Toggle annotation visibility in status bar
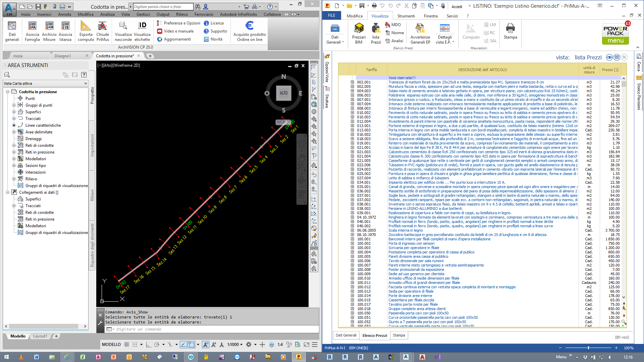 pyautogui.click(x=206, y=345)
